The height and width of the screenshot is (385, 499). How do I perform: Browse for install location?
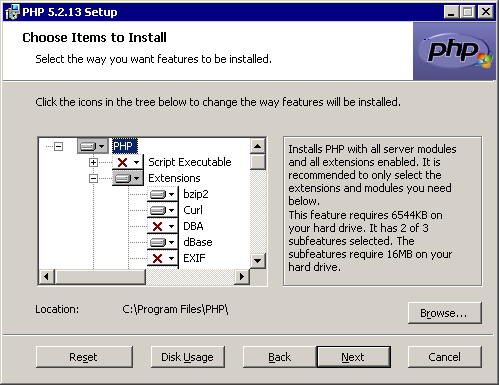(x=445, y=313)
